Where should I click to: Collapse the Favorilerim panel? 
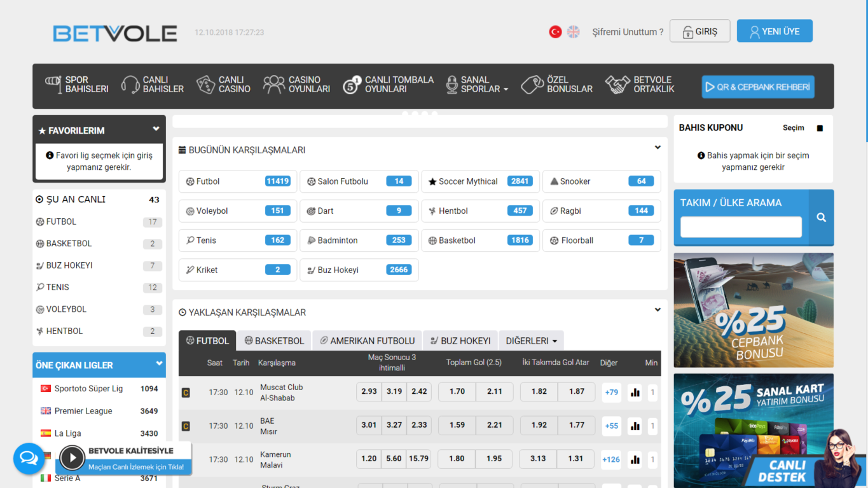pyautogui.click(x=156, y=129)
